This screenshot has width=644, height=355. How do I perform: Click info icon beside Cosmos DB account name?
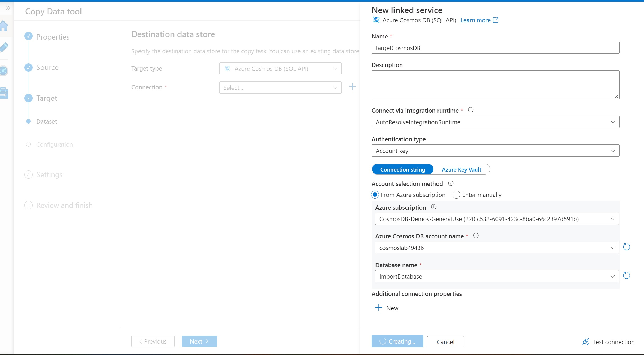[476, 235]
